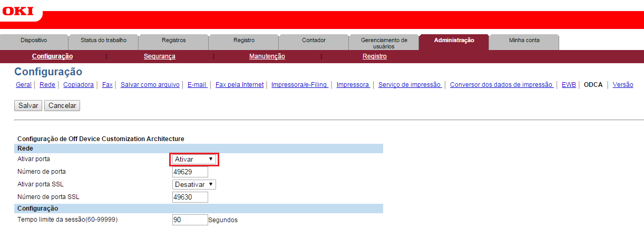Select the Contador tab
Viewport: 644px width, 248px height.
pyautogui.click(x=314, y=41)
